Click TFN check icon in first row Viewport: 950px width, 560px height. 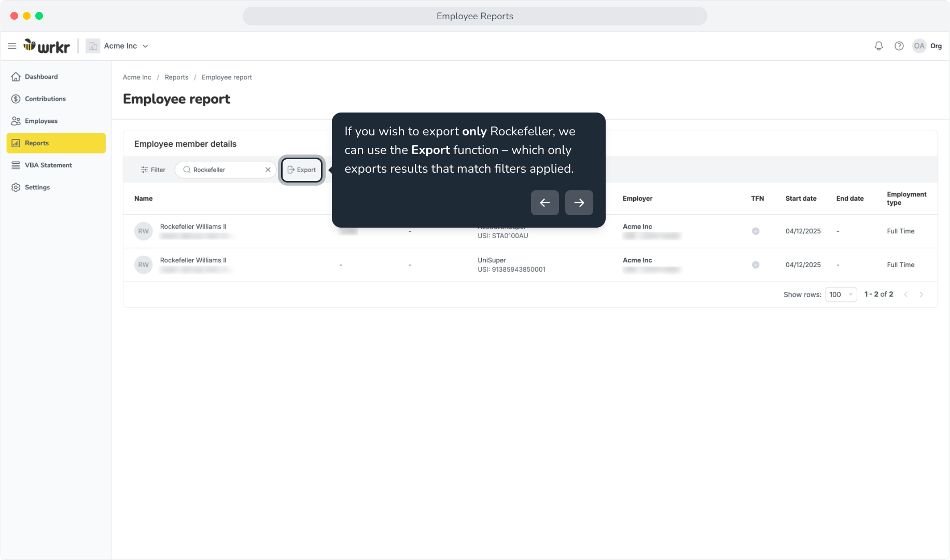pyautogui.click(x=756, y=231)
